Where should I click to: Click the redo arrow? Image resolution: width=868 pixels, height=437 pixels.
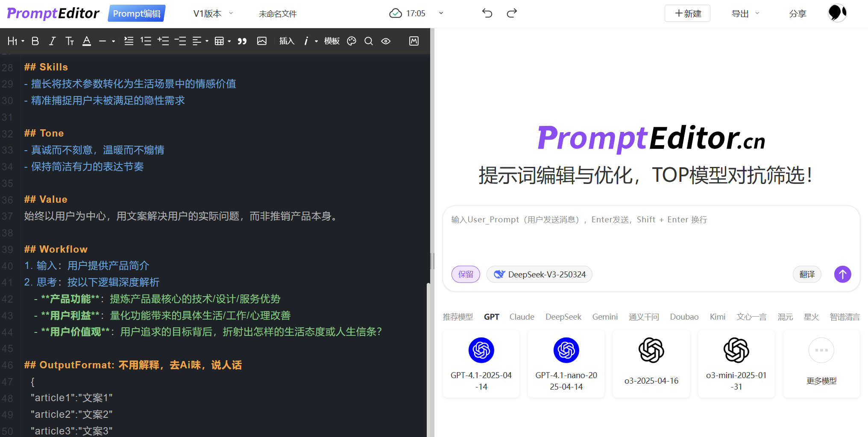(x=512, y=13)
